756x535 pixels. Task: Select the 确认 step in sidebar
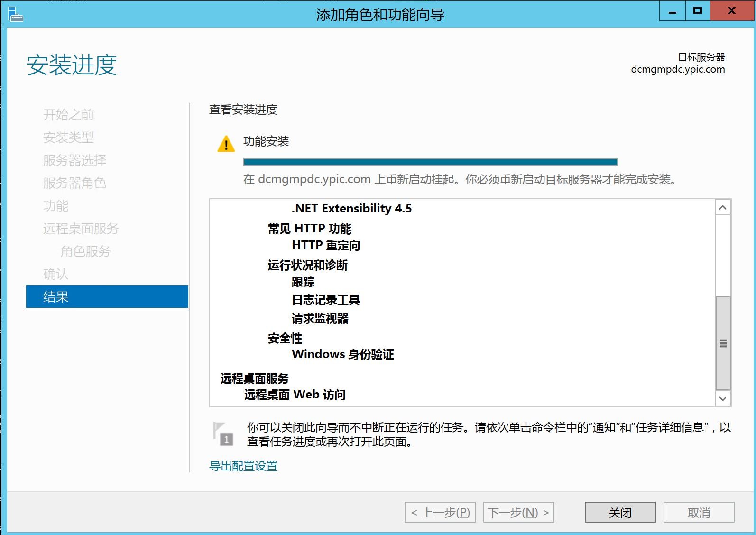56,274
